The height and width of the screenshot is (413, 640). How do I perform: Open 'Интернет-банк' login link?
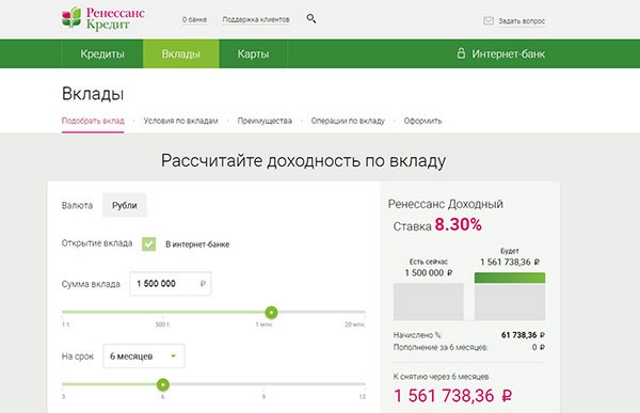click(512, 54)
